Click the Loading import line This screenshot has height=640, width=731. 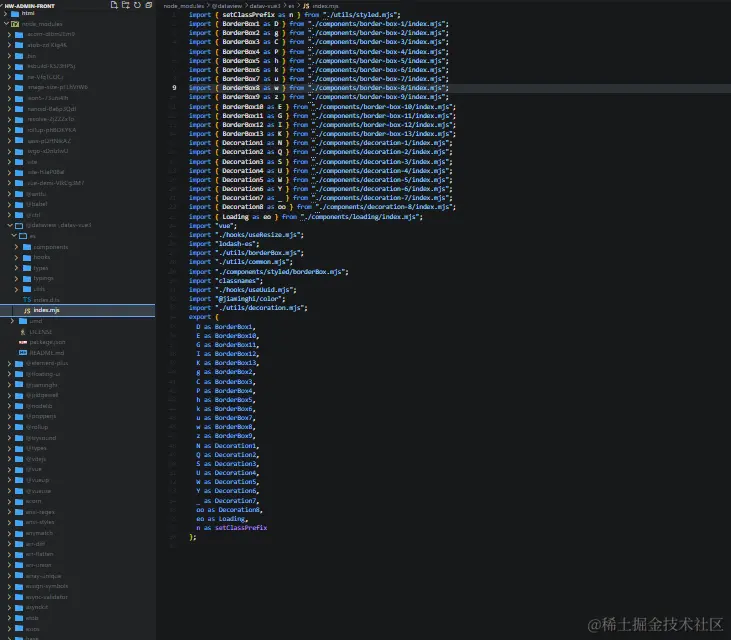pos(305,217)
